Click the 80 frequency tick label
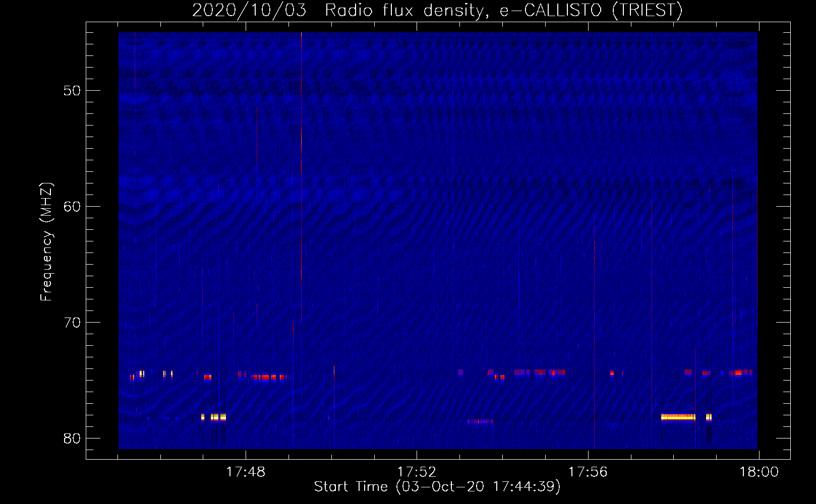816x504 pixels. coord(72,438)
